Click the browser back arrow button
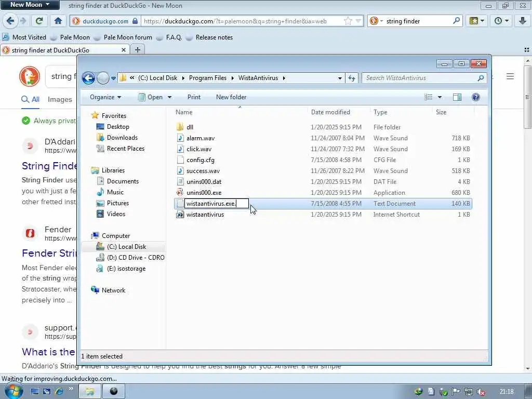Viewport: 532px width, 399px height. point(10,21)
